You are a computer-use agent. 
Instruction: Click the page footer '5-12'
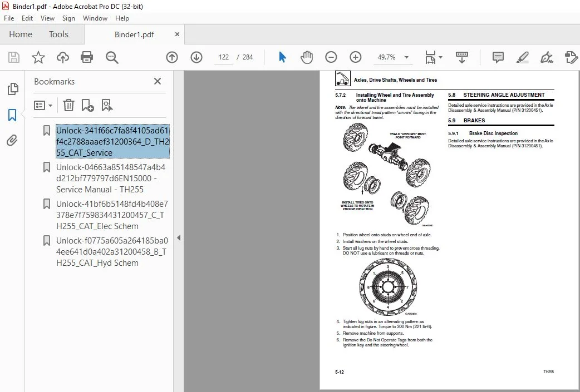339,372
